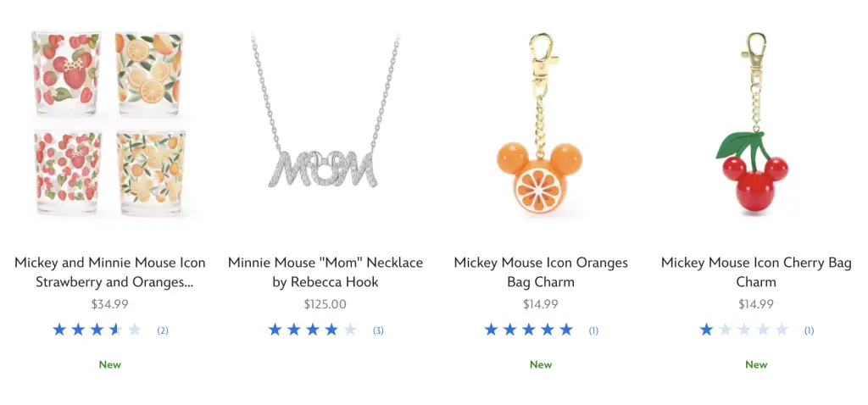
Task: Click star rating of the glasses set
Action: [97, 330]
